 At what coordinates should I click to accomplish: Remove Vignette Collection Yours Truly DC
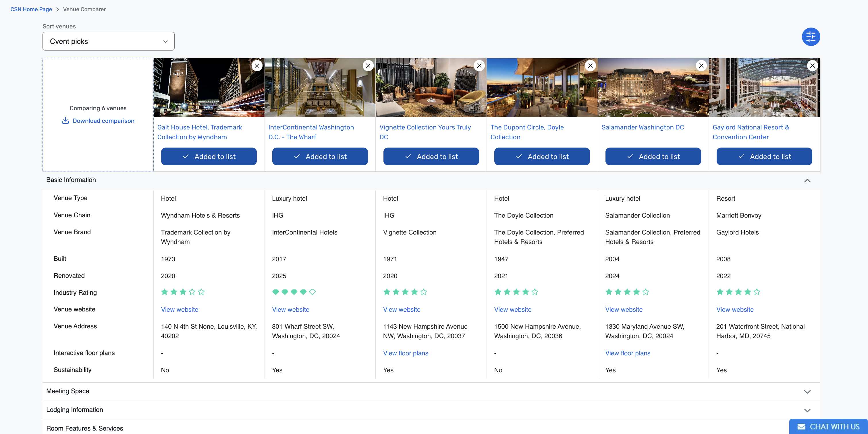tap(479, 66)
